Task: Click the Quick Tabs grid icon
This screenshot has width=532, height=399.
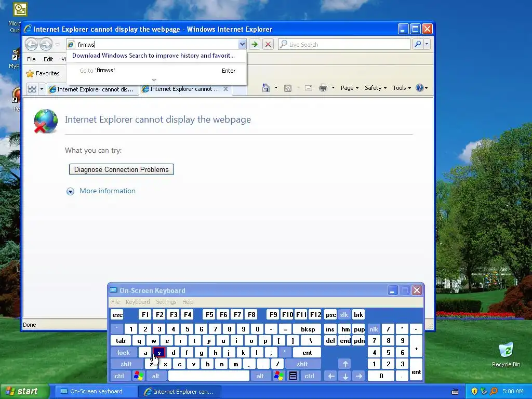Action: (32, 89)
